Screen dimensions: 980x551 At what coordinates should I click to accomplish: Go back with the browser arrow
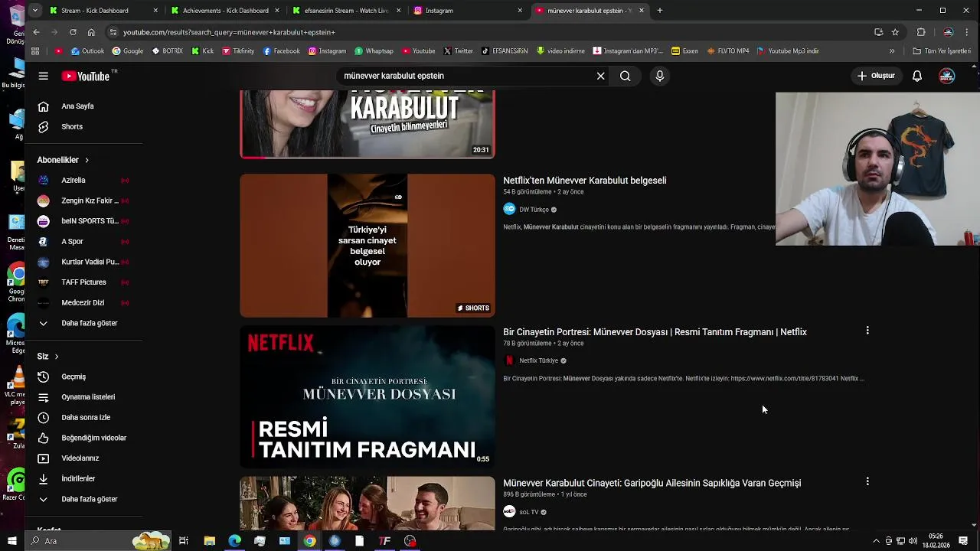pyautogui.click(x=36, y=32)
